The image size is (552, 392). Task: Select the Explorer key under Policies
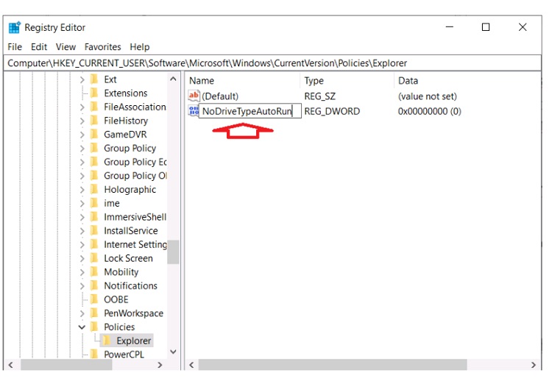click(x=134, y=341)
